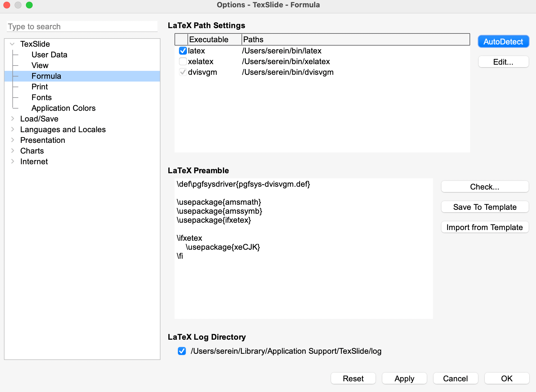
Task: Click the Check... preamble button
Action: pos(485,187)
